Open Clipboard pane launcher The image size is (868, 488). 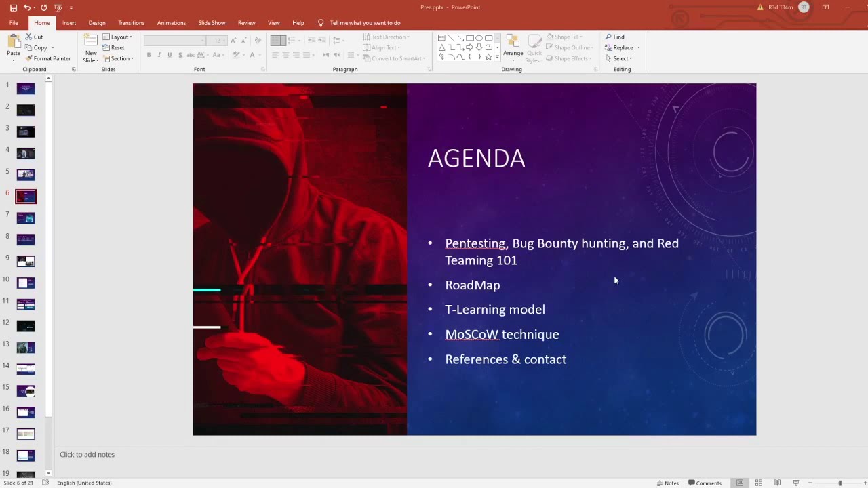(73, 70)
